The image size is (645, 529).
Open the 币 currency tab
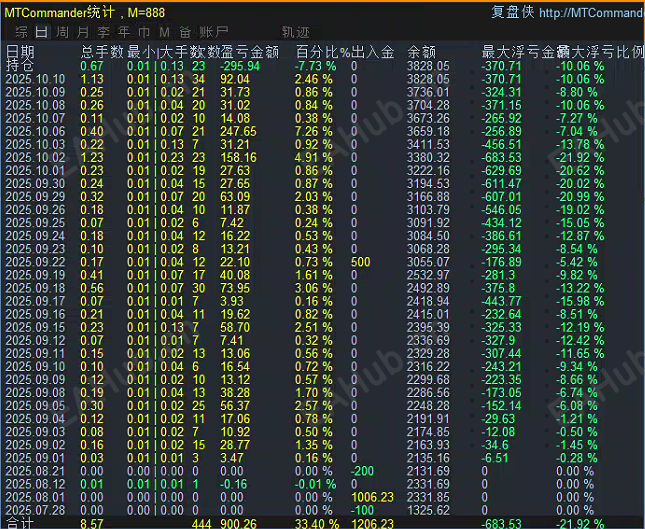[144, 32]
